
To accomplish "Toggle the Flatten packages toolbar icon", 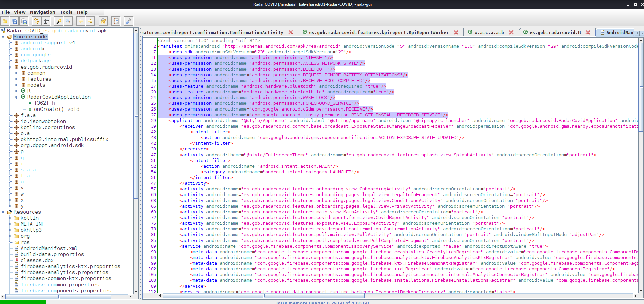I will click(46, 21).
